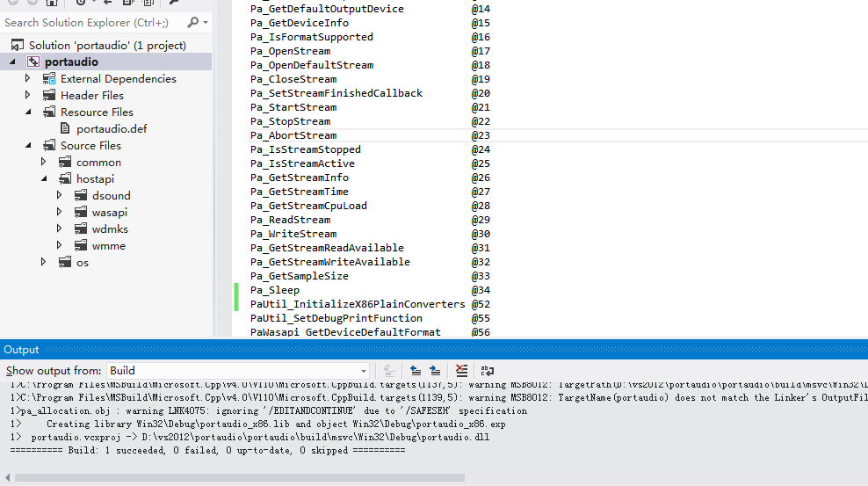Expand the dsound folder arrow
This screenshot has height=486, width=868.
click(x=59, y=195)
